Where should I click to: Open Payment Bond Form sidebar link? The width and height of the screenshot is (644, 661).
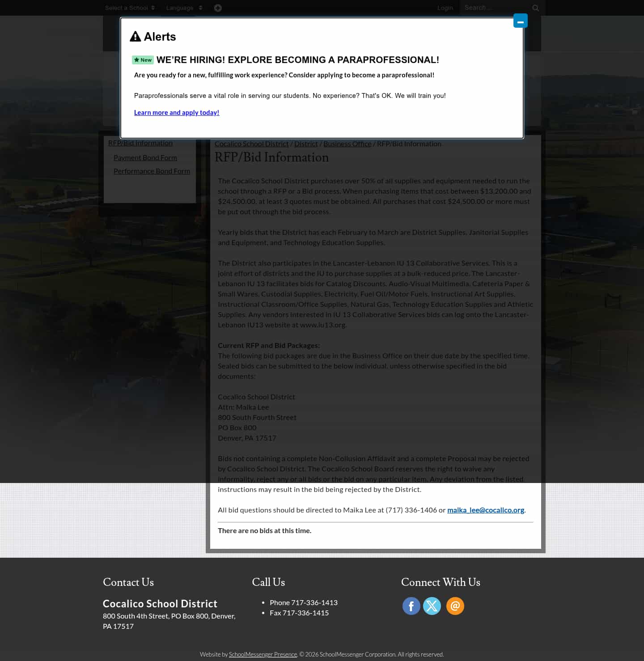click(x=145, y=158)
